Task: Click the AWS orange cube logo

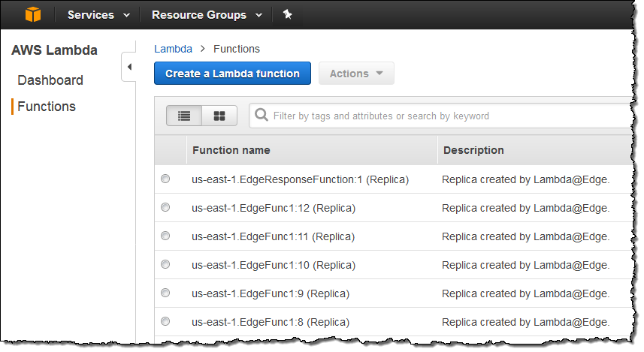Action: 33,14
